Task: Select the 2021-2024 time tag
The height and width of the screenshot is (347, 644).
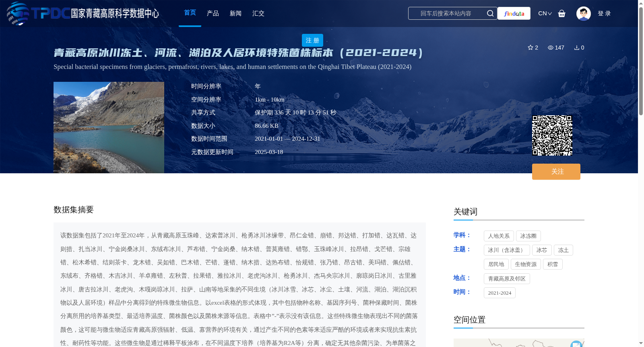Action: 500,293
